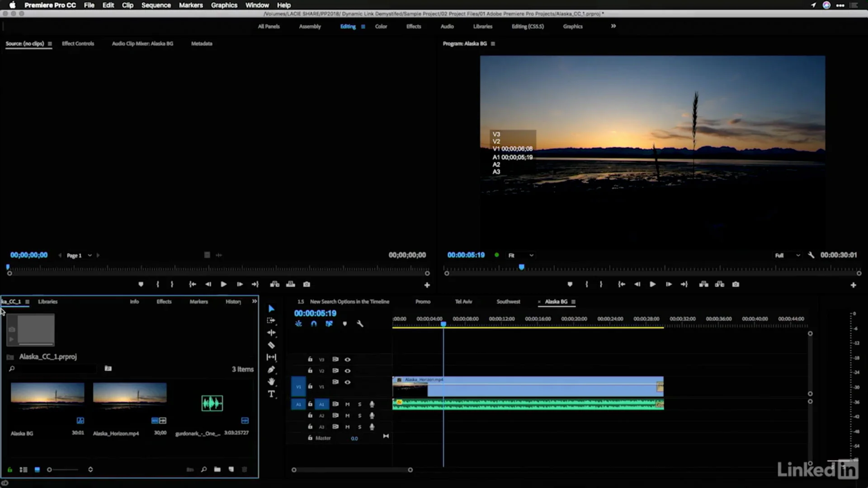
Task: Hide V2 track output with eye icon
Action: point(348,371)
